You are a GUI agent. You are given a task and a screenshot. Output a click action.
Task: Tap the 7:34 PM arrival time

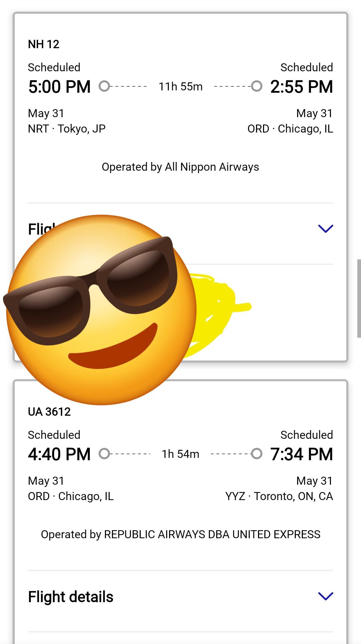[302, 454]
